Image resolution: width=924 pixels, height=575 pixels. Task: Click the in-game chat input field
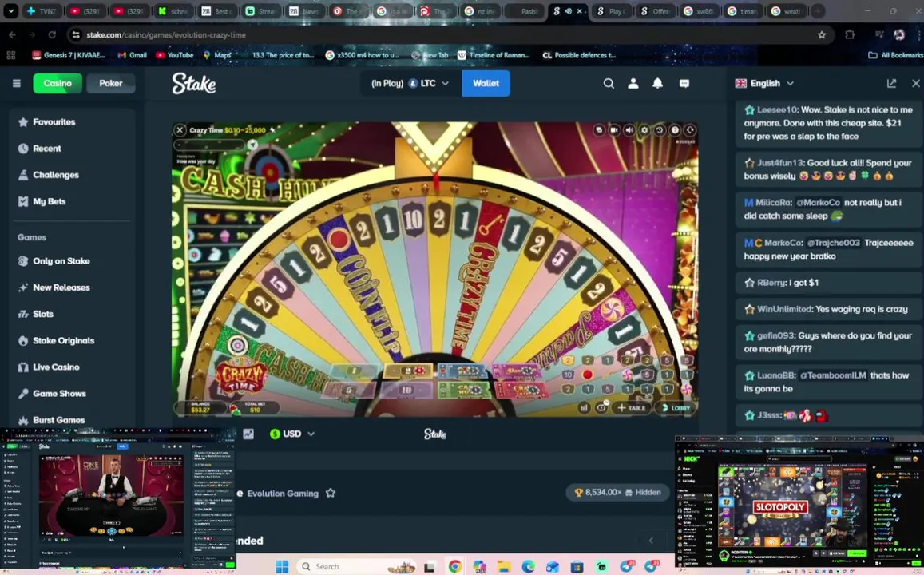coord(209,145)
